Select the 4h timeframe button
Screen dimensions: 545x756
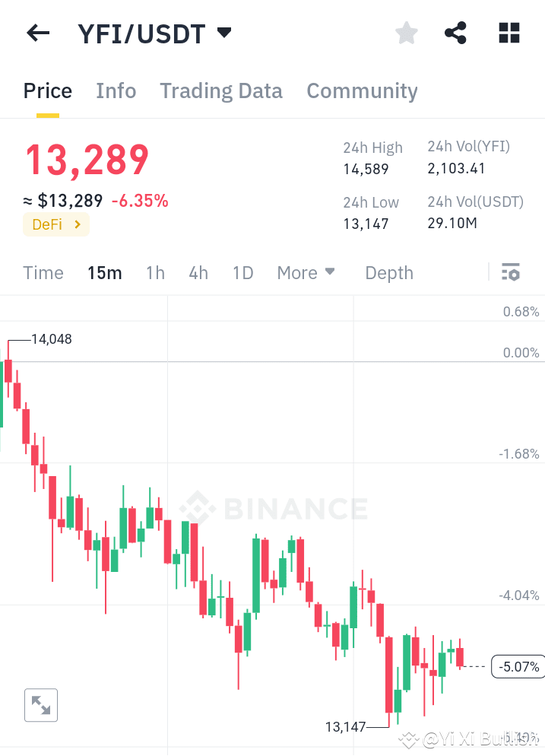(x=198, y=272)
